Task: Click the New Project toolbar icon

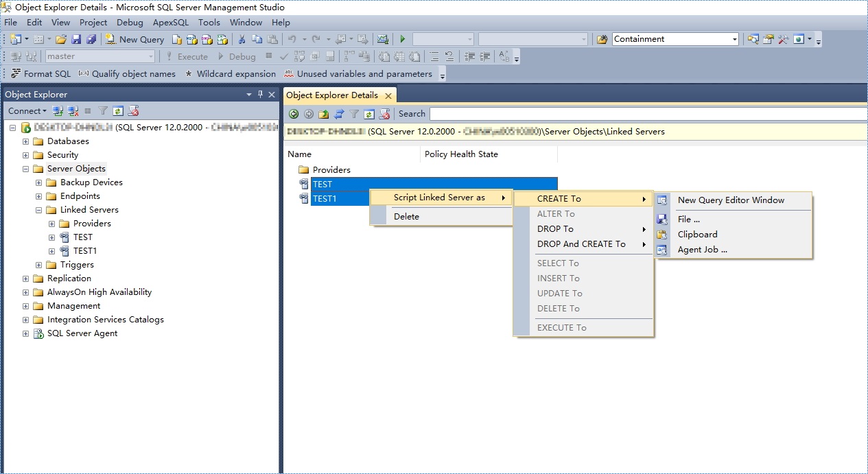Action: pos(16,39)
